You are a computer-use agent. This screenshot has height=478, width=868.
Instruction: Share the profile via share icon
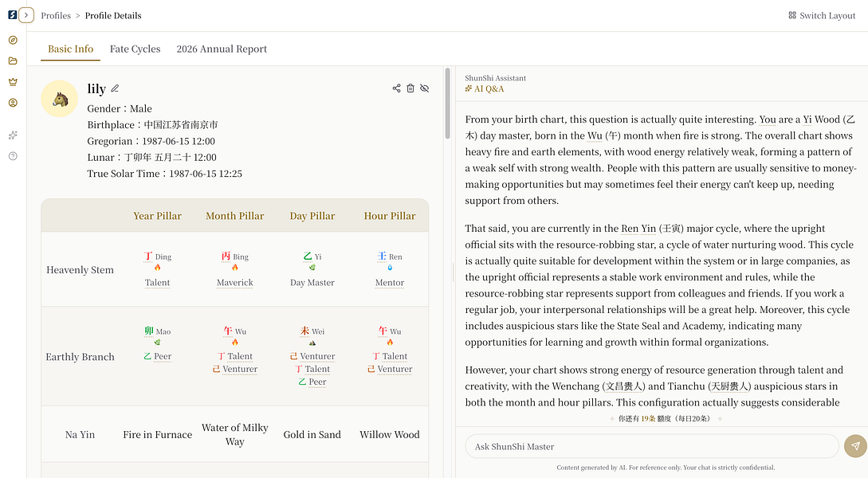[396, 88]
